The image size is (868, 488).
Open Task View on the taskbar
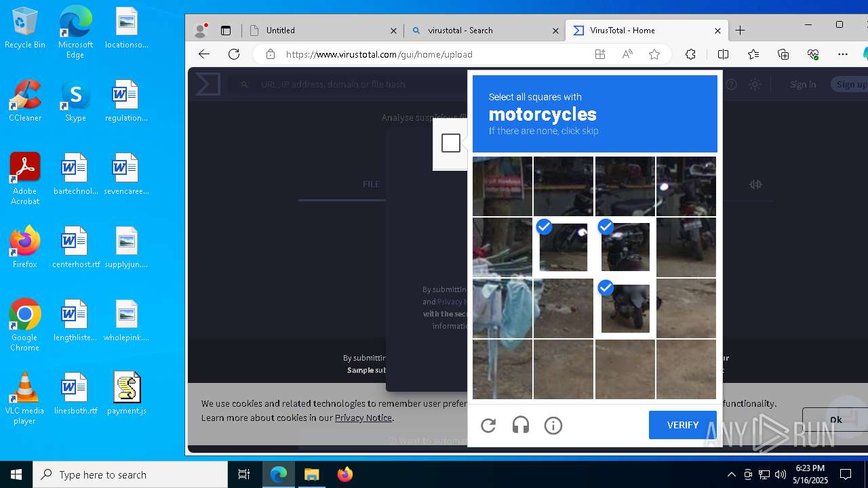pos(244,474)
